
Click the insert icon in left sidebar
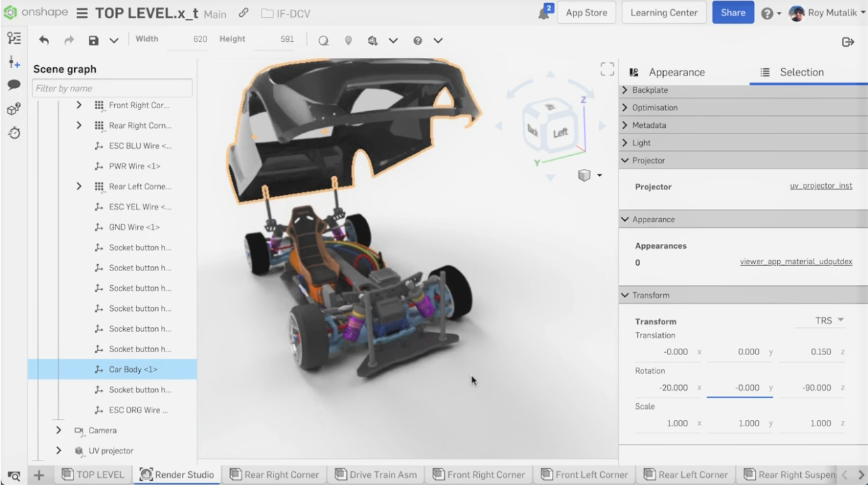(x=13, y=63)
